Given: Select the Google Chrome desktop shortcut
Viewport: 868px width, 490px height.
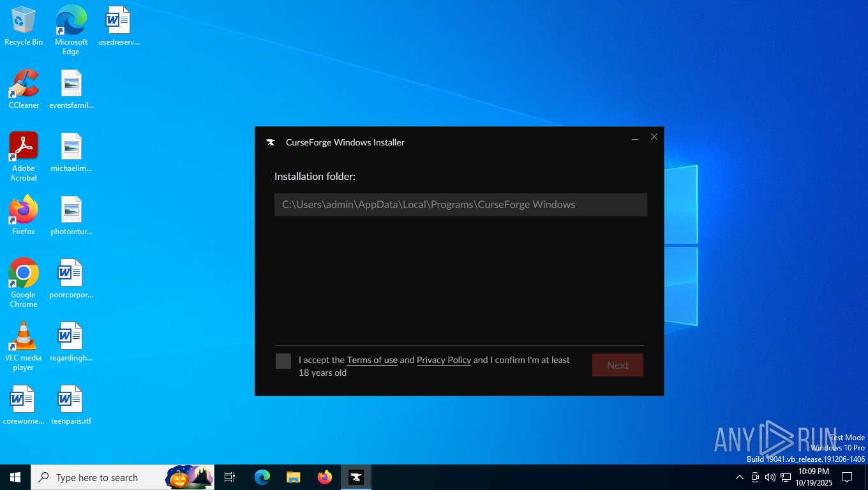Looking at the screenshot, I should [x=24, y=283].
